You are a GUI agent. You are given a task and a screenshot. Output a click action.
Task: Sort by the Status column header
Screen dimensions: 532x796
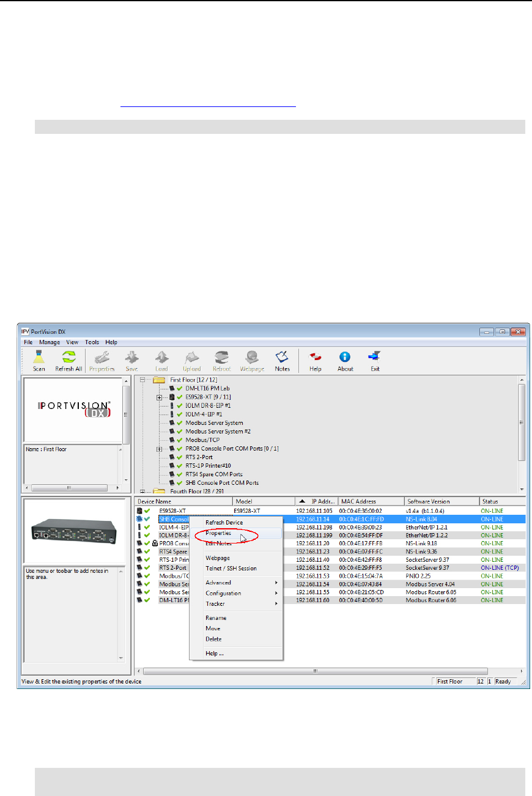click(x=502, y=501)
